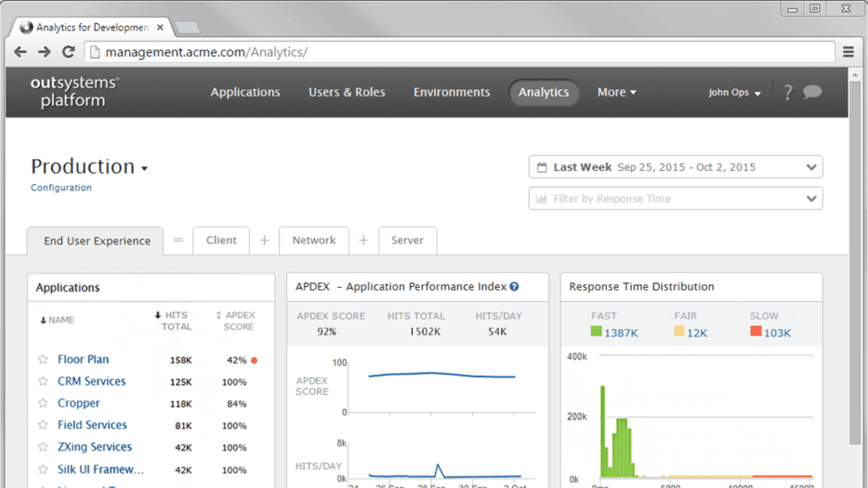Star the ZXing Services application
This screenshot has height=488, width=868.
pyautogui.click(x=43, y=447)
